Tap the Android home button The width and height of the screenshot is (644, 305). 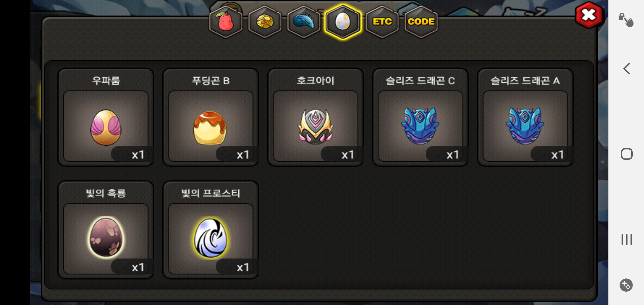(626, 154)
